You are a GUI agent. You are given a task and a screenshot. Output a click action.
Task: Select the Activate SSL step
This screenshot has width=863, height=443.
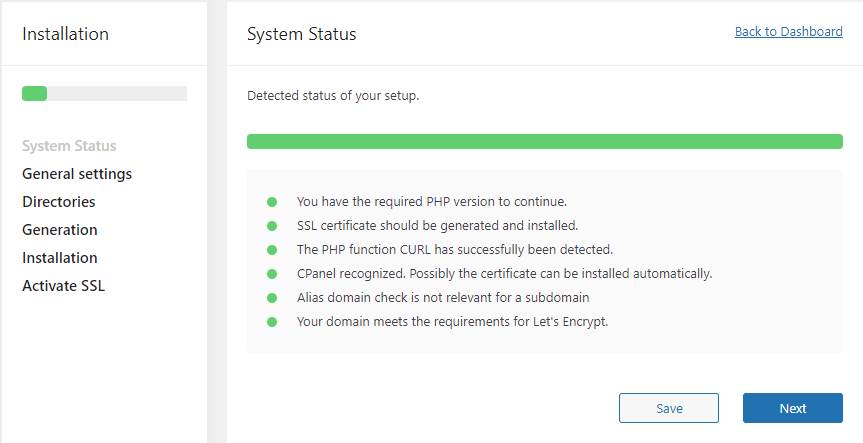(x=63, y=286)
